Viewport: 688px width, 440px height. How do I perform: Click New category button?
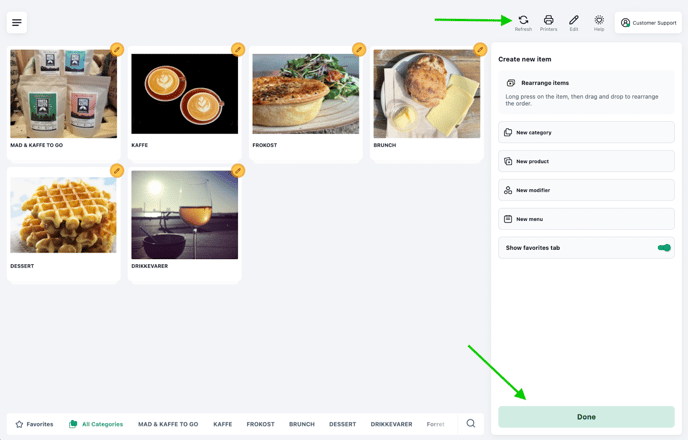(586, 132)
